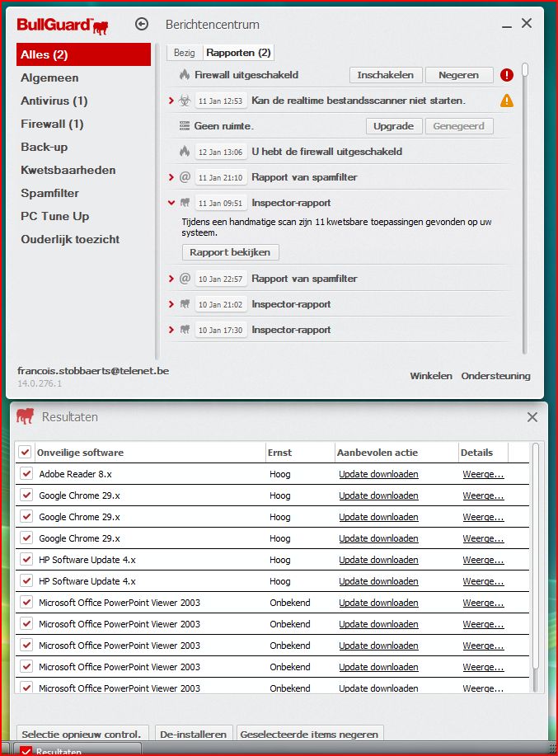Open the Firewall (1) category
Viewport: 558px width, 756px height.
pos(52,124)
